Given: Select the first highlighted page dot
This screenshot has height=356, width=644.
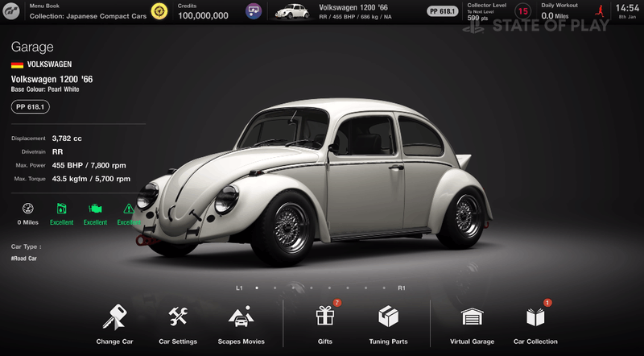Looking at the screenshot, I should click(x=257, y=288).
